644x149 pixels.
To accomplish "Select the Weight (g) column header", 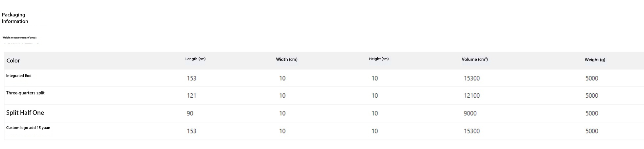I will 595,60.
